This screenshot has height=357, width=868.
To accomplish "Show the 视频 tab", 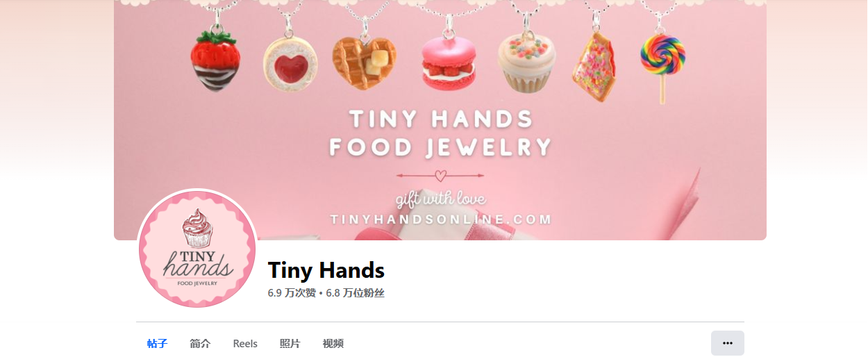I will pos(333,343).
